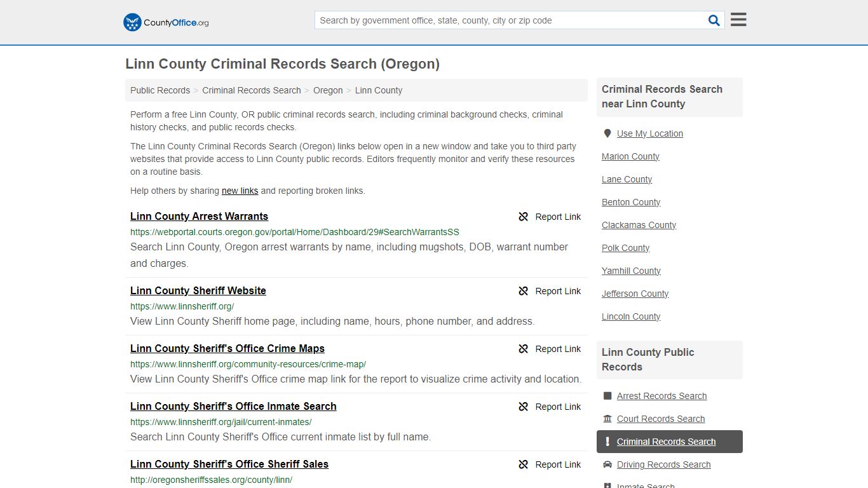Image resolution: width=868 pixels, height=488 pixels.
Task: Click the 'new links' hyperlink
Action: [240, 191]
